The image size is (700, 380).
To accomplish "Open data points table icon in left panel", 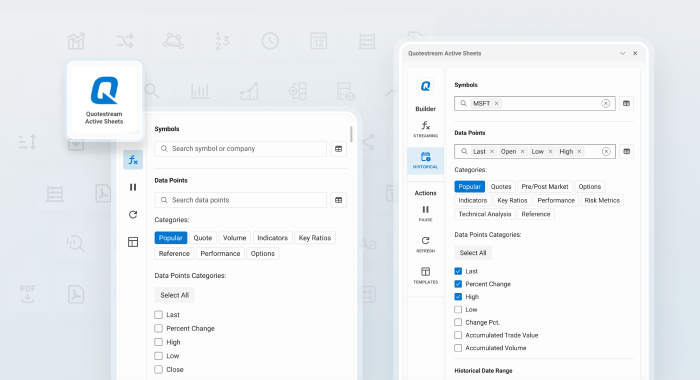I will pos(338,200).
